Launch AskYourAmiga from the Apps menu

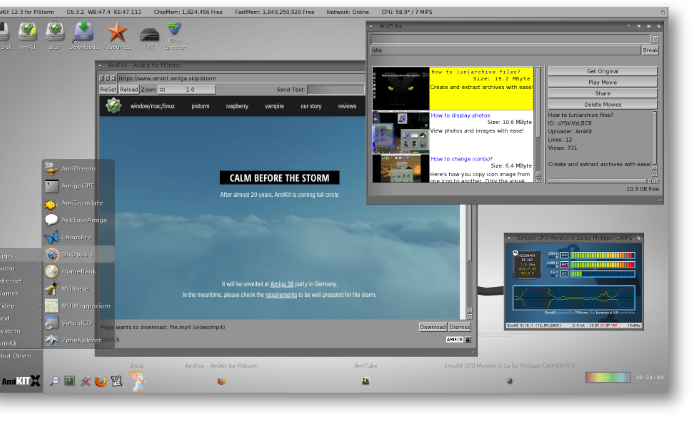[78, 220]
